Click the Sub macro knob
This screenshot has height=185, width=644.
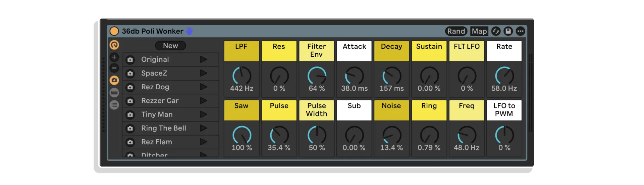tap(354, 135)
